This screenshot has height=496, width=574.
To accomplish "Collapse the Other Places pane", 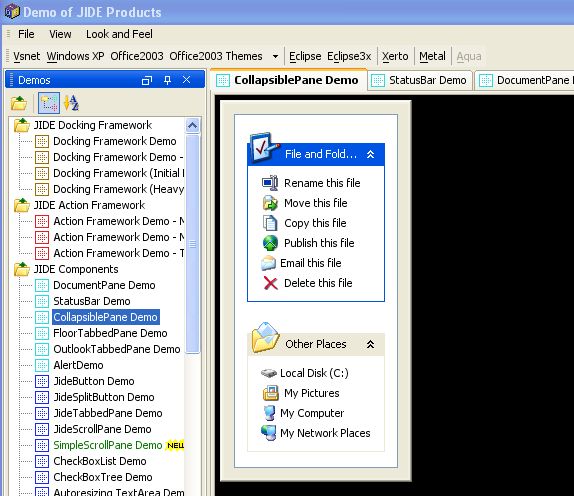I will (370, 344).
